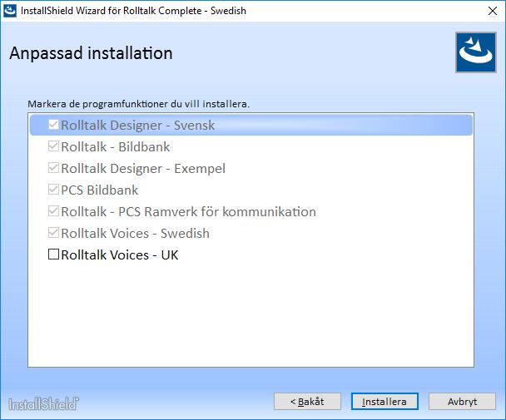This screenshot has height=420, width=506.
Task: Select the 'PCS Bildbank' row text
Action: point(99,190)
